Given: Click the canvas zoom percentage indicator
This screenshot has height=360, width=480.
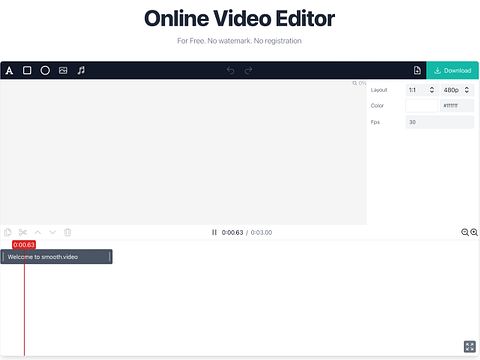Looking at the screenshot, I should pyautogui.click(x=359, y=83).
